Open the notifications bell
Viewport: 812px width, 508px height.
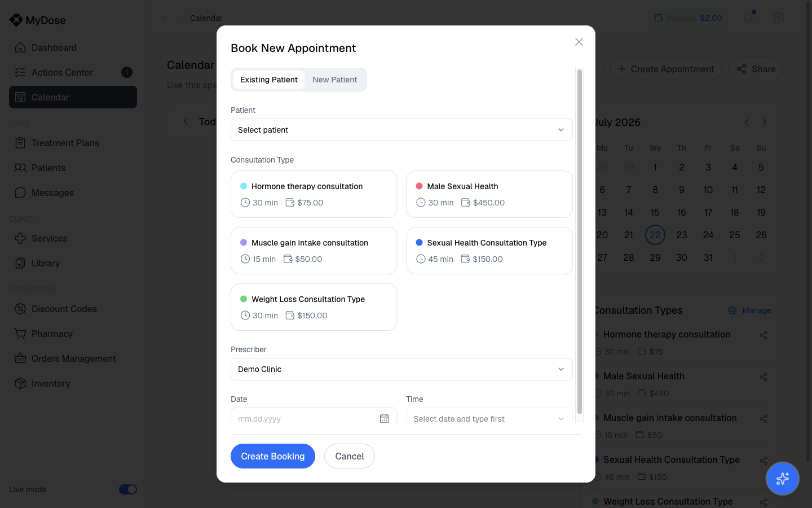coord(748,17)
